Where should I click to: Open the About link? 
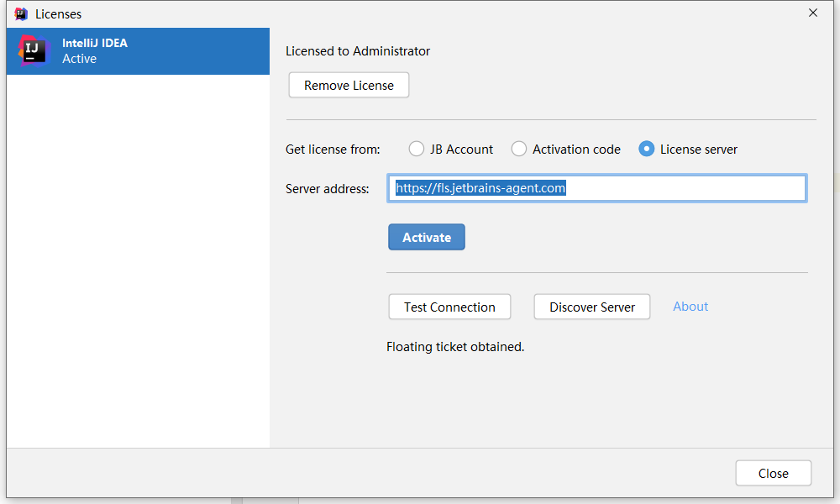pos(690,307)
